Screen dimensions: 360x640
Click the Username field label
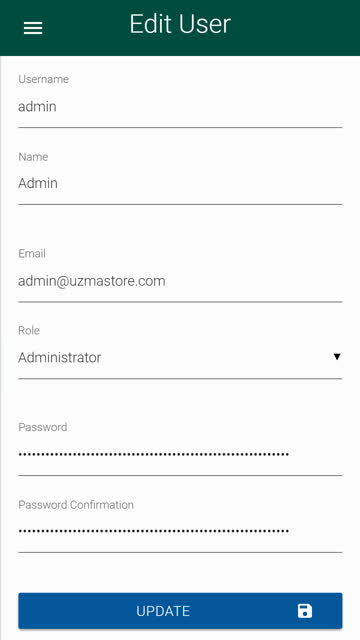click(x=43, y=79)
